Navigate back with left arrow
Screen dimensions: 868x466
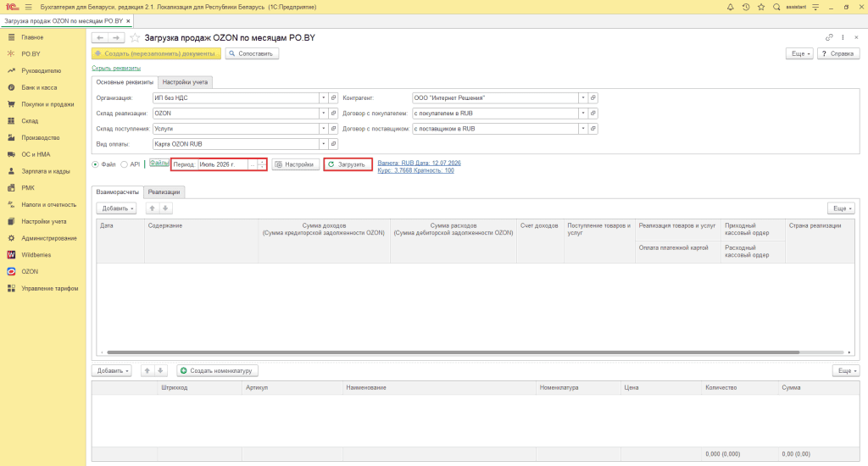coord(100,37)
